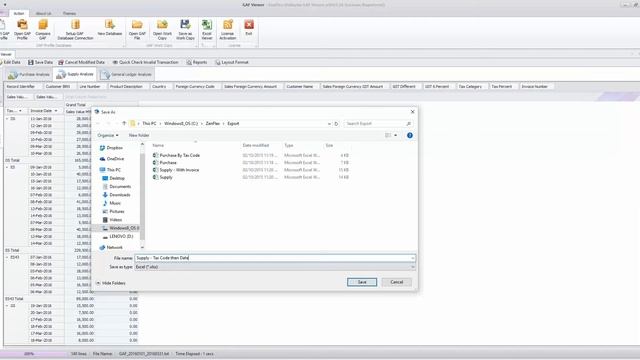The height and width of the screenshot is (360, 640).
Task: Select Network in the navigation pane
Action: point(111,248)
